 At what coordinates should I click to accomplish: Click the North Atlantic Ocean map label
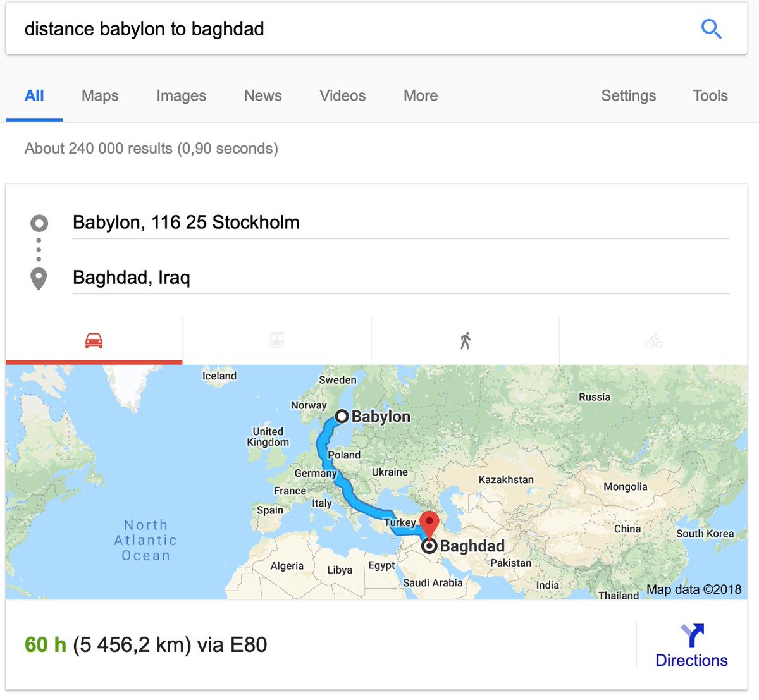coord(145,540)
